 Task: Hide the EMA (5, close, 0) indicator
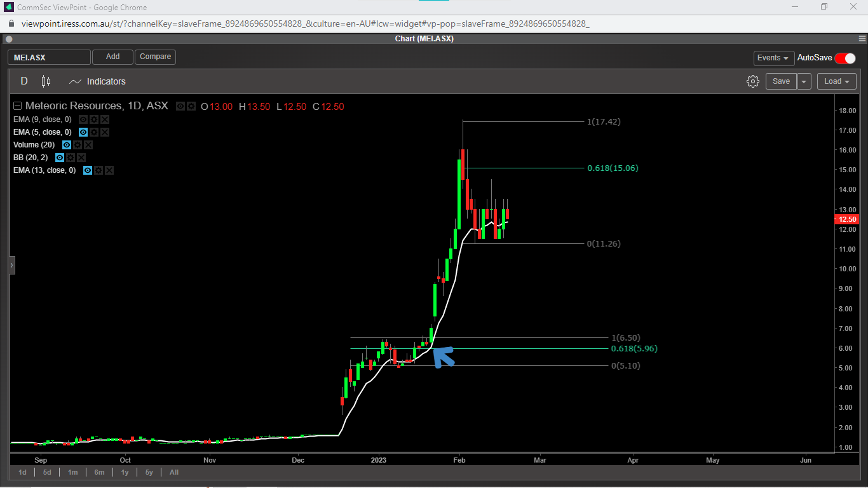[83, 132]
